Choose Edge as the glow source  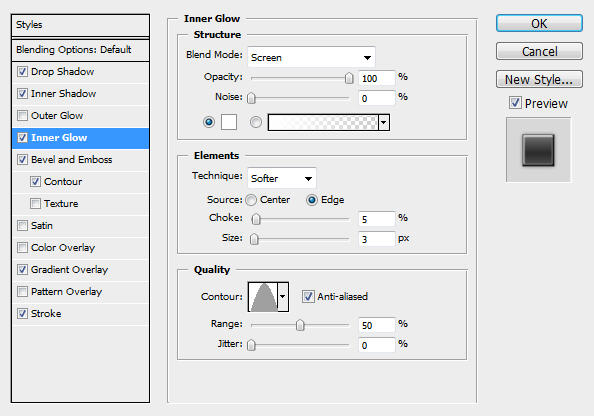tap(311, 200)
